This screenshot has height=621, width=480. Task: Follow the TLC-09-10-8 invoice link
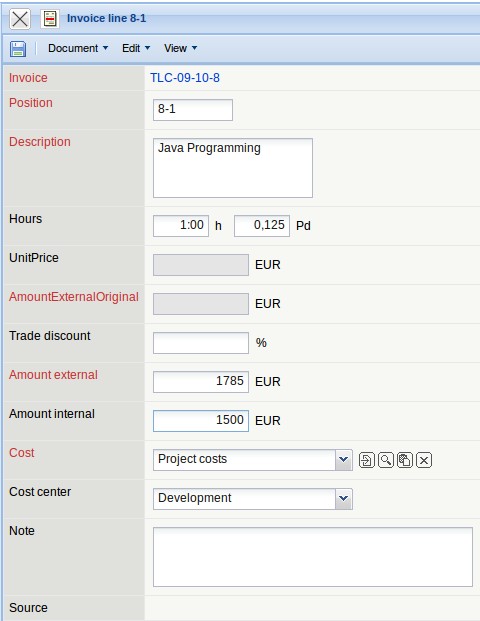[x=185, y=78]
